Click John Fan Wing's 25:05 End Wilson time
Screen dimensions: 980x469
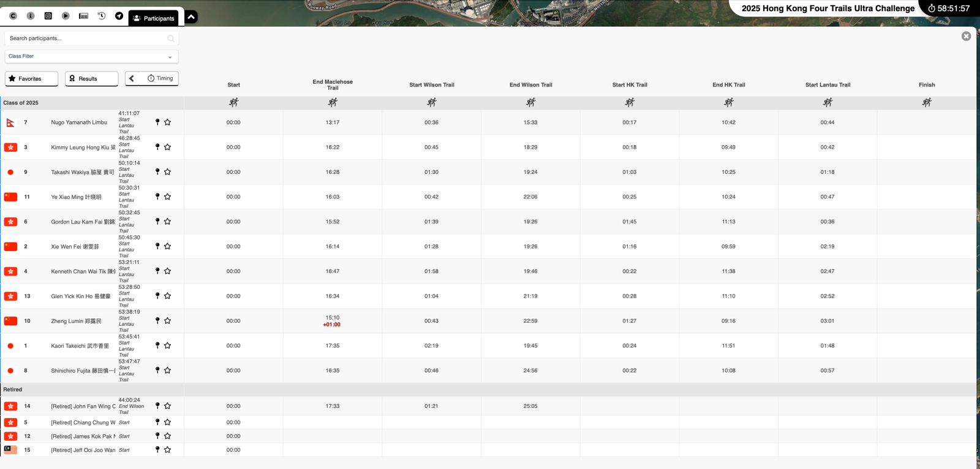pyautogui.click(x=530, y=406)
